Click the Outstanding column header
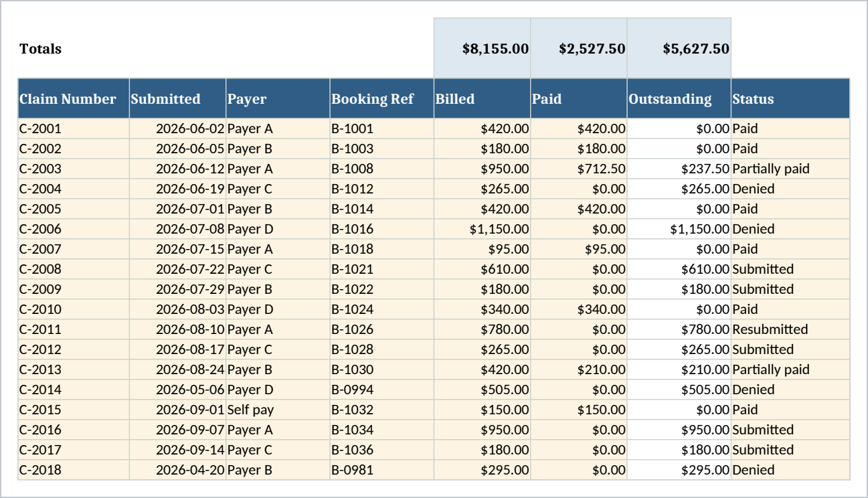 pyautogui.click(x=679, y=99)
